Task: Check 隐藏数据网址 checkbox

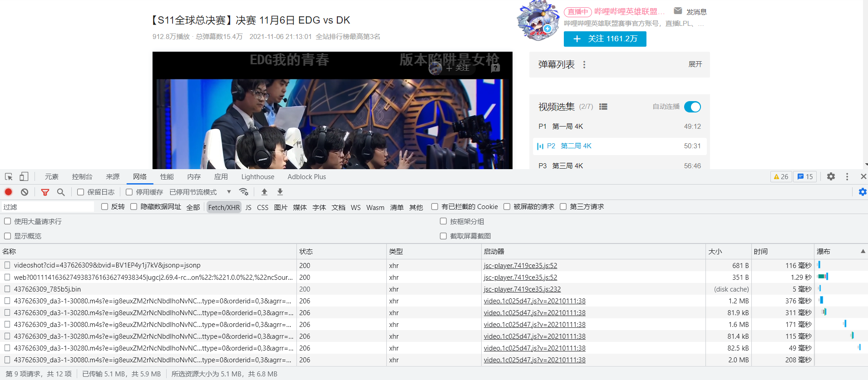Action: pyautogui.click(x=133, y=207)
